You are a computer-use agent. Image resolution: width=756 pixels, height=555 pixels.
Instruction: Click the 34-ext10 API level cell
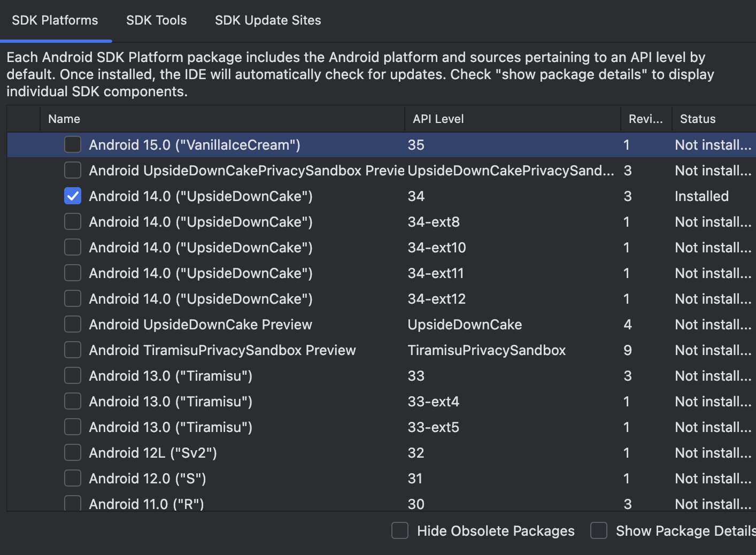(437, 248)
